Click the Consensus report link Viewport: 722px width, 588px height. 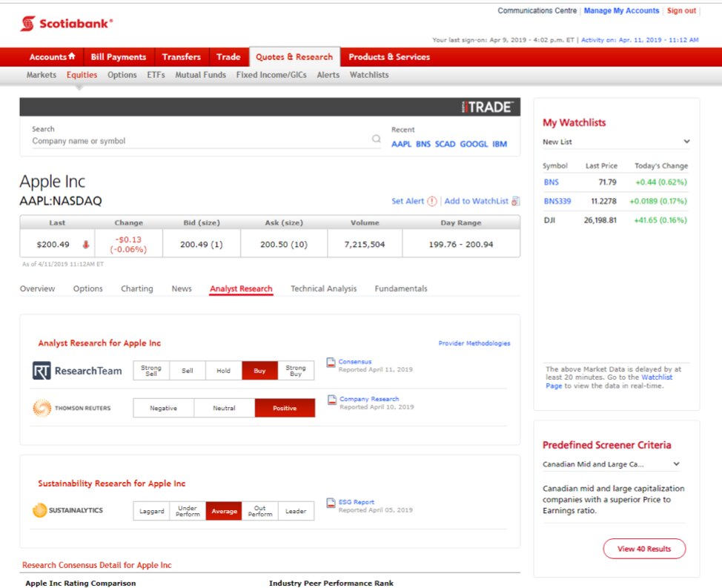(x=355, y=361)
